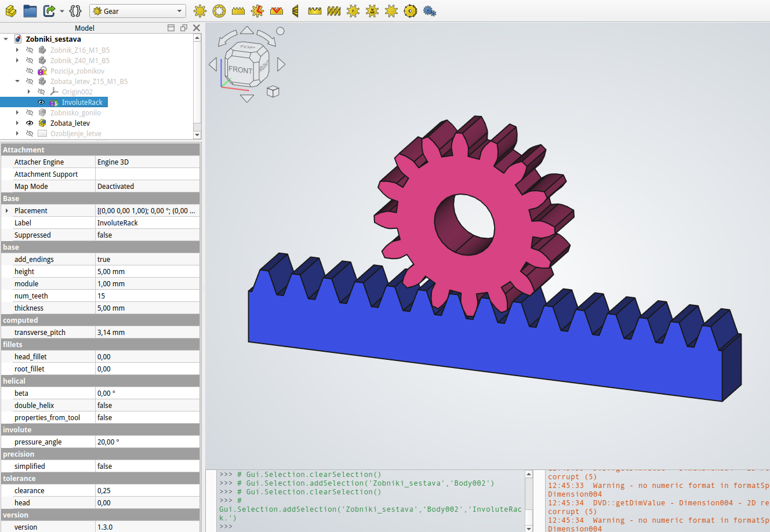Click the rotate clockwise arrow on navigation cube
The width and height of the screenshot is (770, 532).
tap(267, 37)
